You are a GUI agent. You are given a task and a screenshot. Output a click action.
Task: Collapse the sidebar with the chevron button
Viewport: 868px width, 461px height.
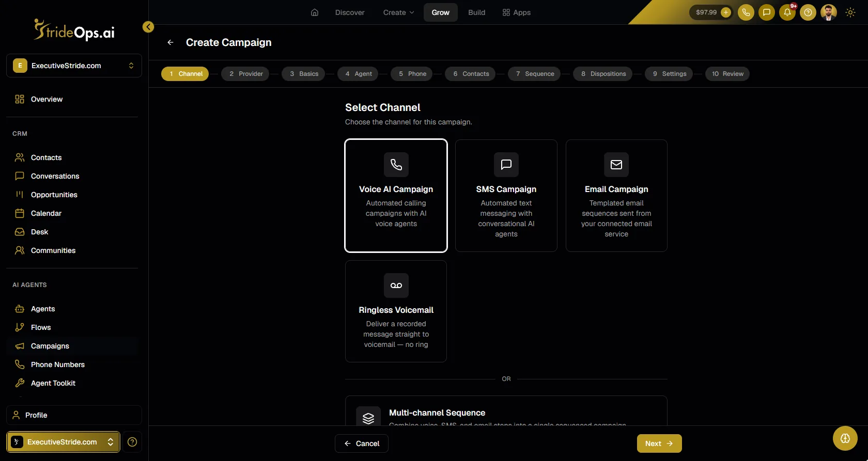(x=148, y=27)
